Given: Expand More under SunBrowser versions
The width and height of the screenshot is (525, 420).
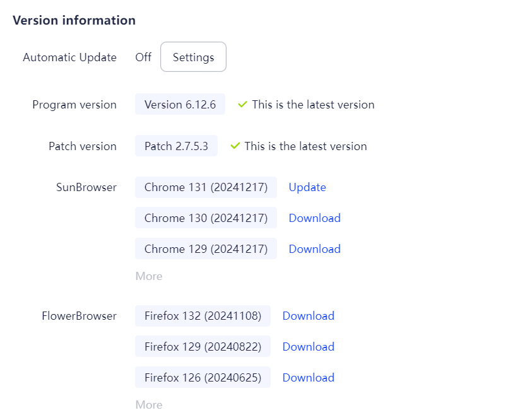Looking at the screenshot, I should pos(148,276).
